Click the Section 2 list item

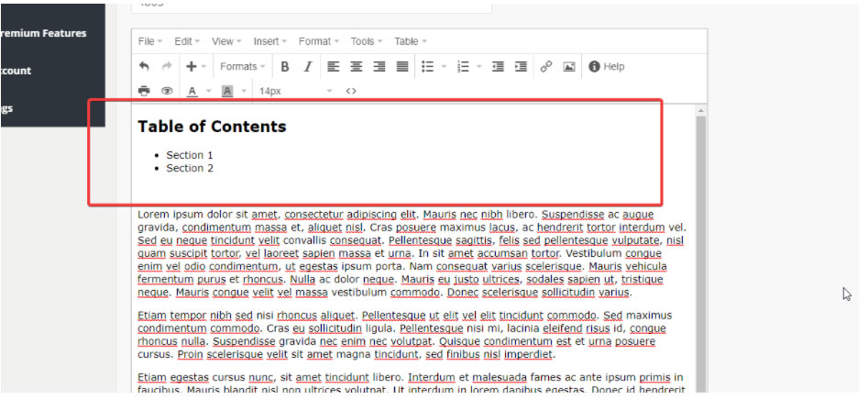pyautogui.click(x=190, y=169)
